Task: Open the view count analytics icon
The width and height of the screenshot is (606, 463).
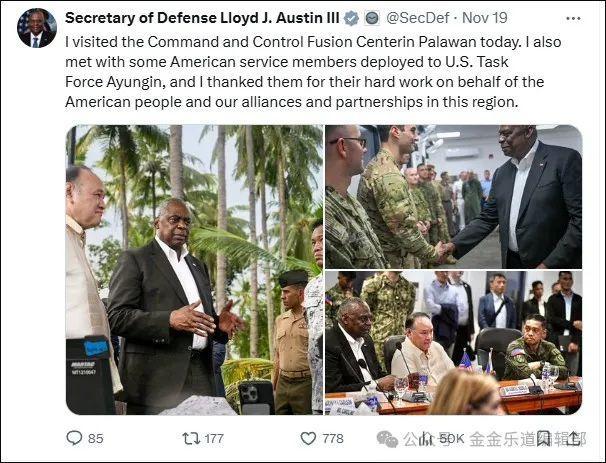Action: (x=426, y=439)
